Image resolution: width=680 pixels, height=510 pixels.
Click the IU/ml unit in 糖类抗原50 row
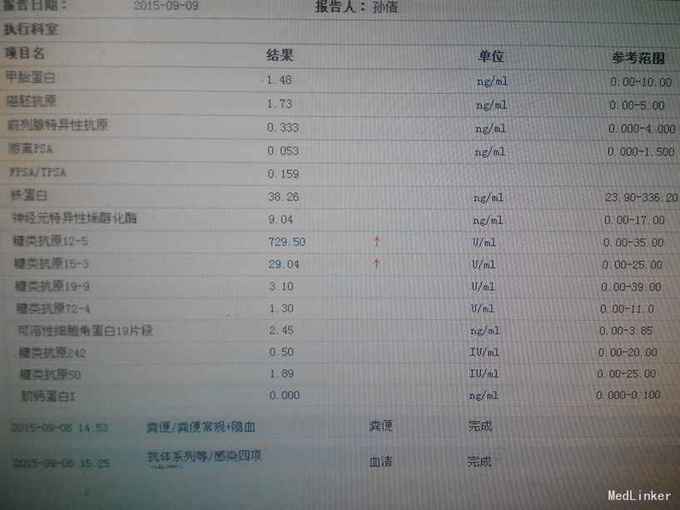484,373
